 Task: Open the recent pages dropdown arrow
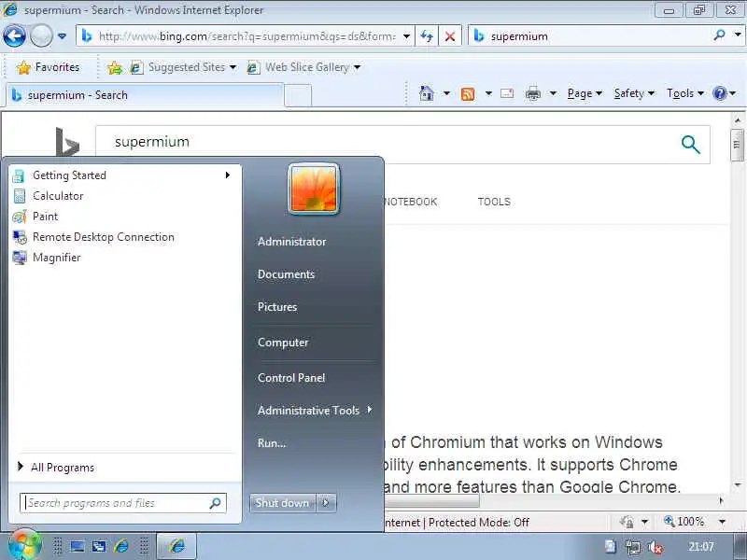tap(62, 36)
